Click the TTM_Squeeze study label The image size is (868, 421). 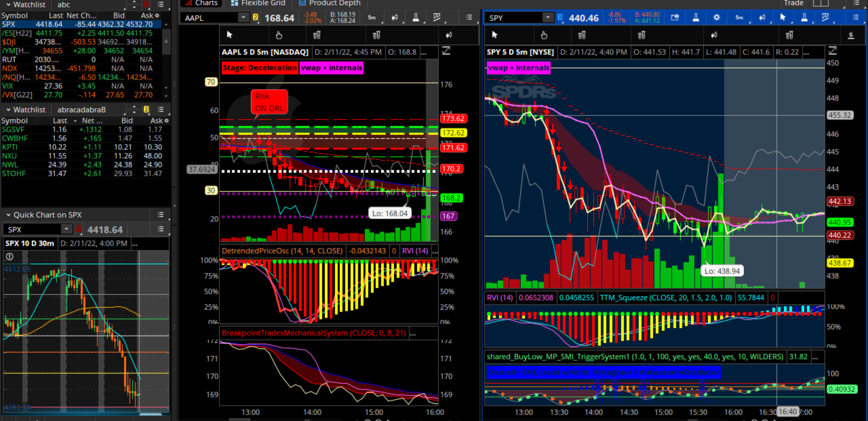[665, 298]
